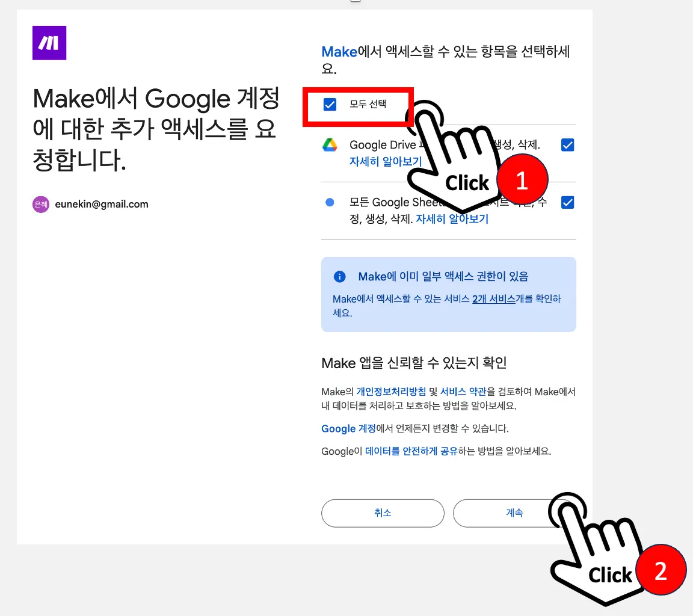Open the 개인정보처리방침 link
The height and width of the screenshot is (616, 693).
[391, 392]
